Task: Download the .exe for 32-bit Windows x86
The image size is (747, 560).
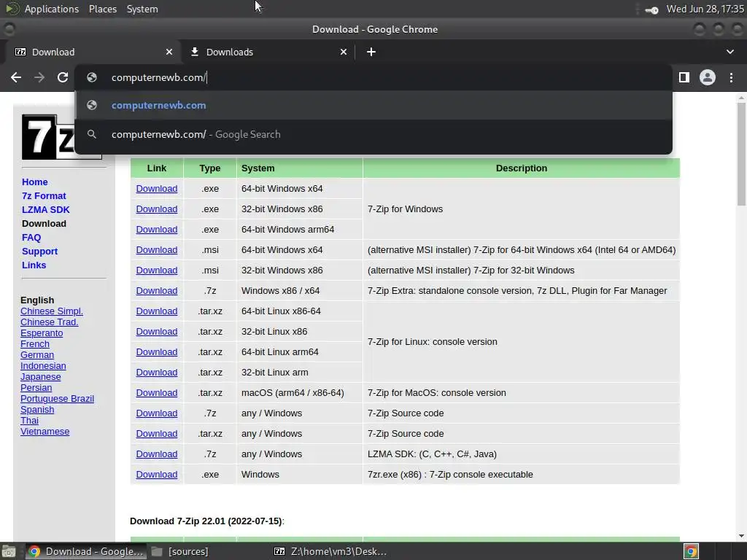Action: click(x=157, y=209)
